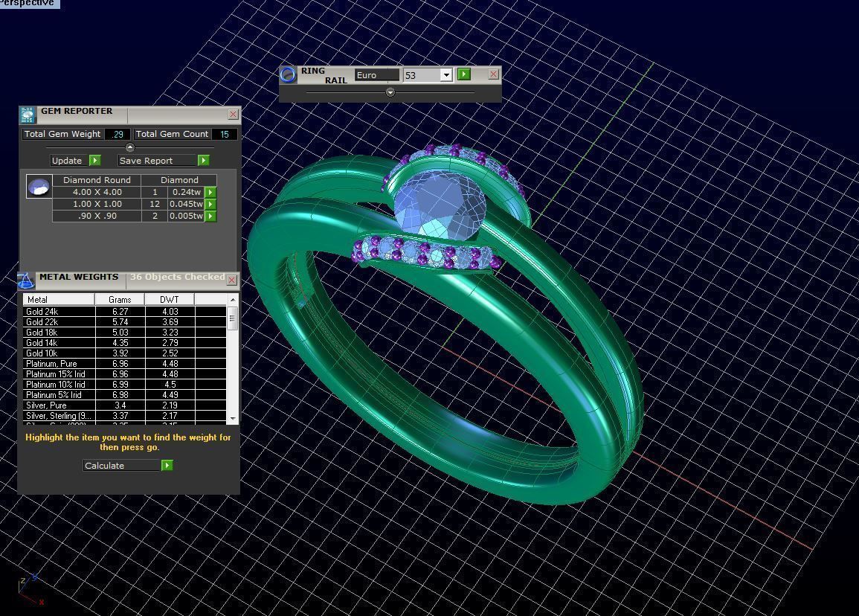This screenshot has height=616, width=859.
Task: Select the Gold 24k row
Action: (125, 311)
